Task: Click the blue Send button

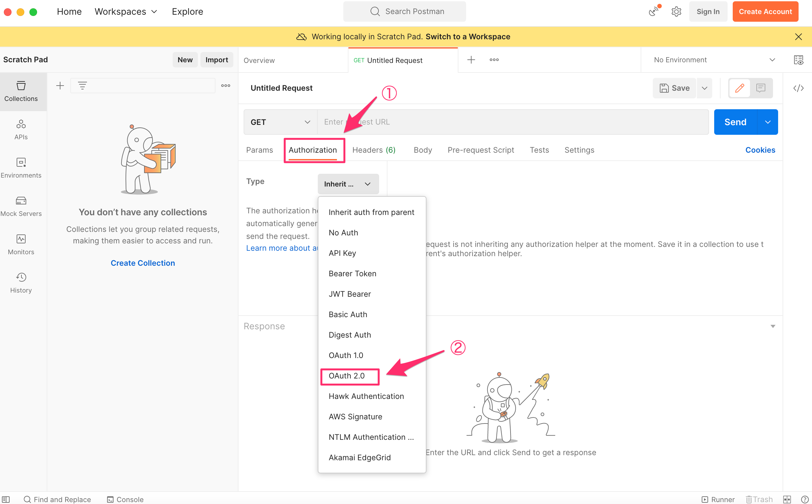Action: coord(735,122)
